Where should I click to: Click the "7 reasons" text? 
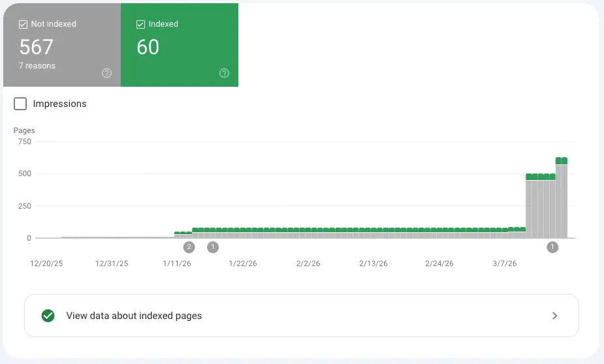(37, 66)
